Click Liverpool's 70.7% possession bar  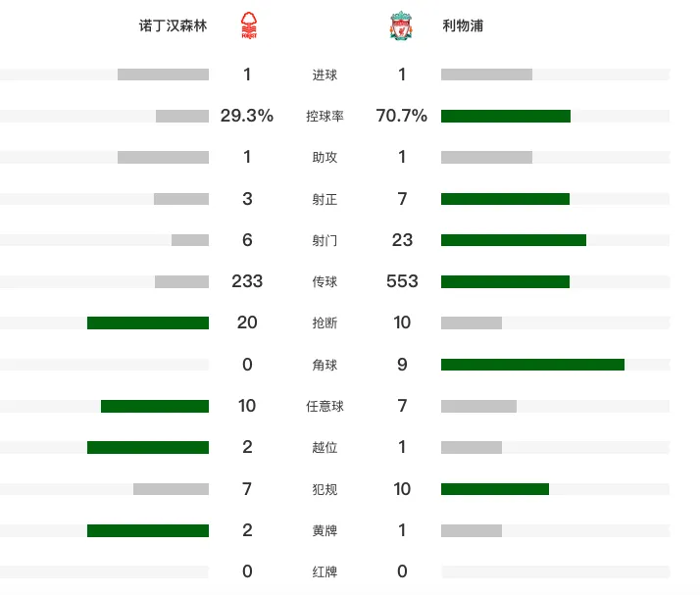coord(506,116)
